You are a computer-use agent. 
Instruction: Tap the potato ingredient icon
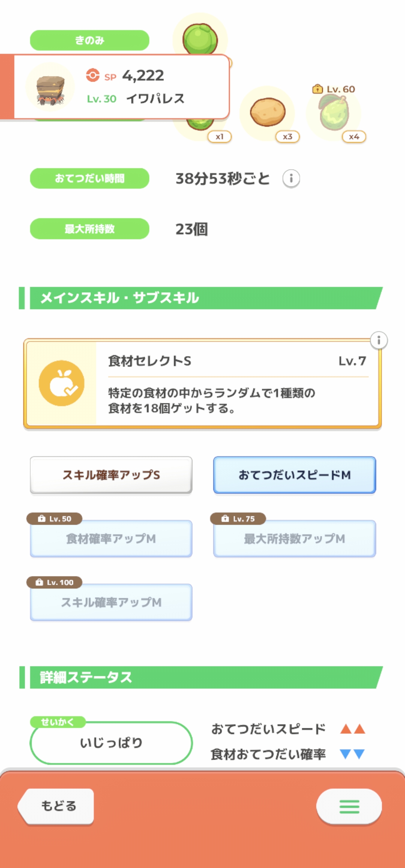pos(267,112)
